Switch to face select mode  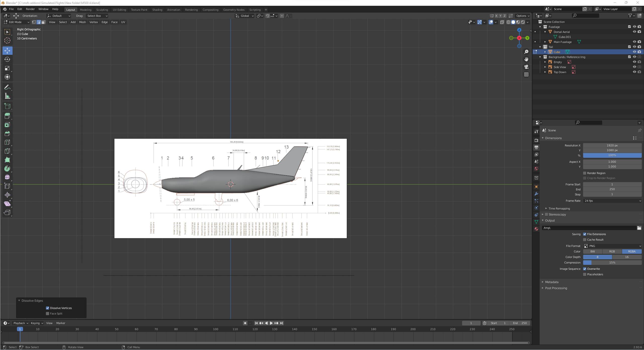[x=44, y=22]
